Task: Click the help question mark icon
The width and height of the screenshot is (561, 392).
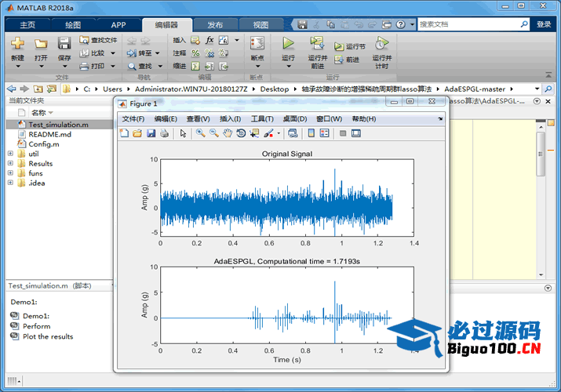Action: (x=401, y=24)
